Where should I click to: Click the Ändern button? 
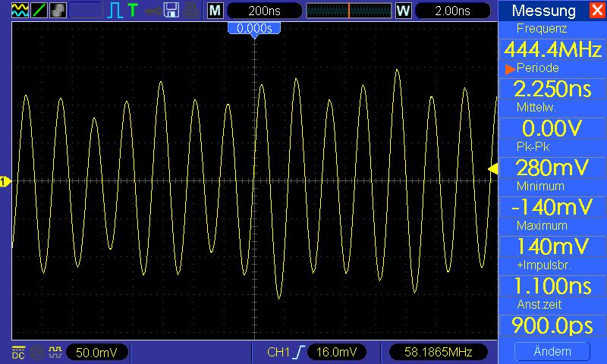point(552,351)
